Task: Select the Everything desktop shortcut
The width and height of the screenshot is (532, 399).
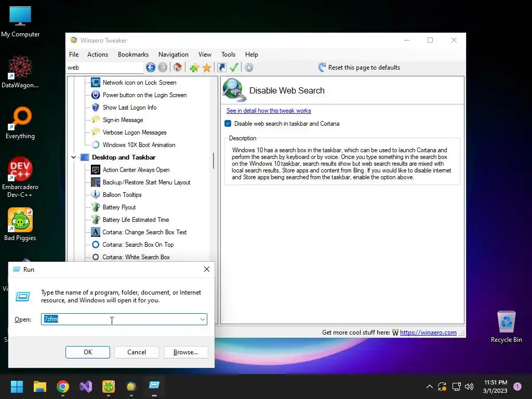Action: point(20,123)
